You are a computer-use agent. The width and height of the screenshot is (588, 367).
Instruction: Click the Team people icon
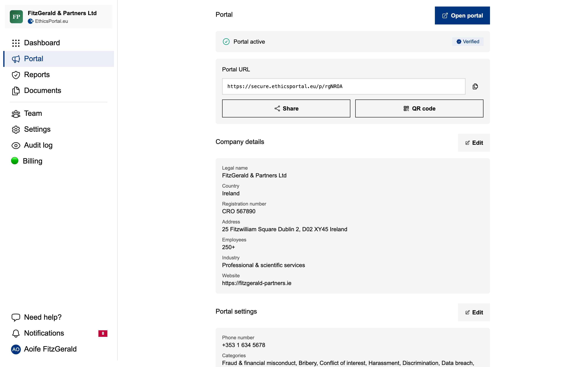click(x=16, y=114)
